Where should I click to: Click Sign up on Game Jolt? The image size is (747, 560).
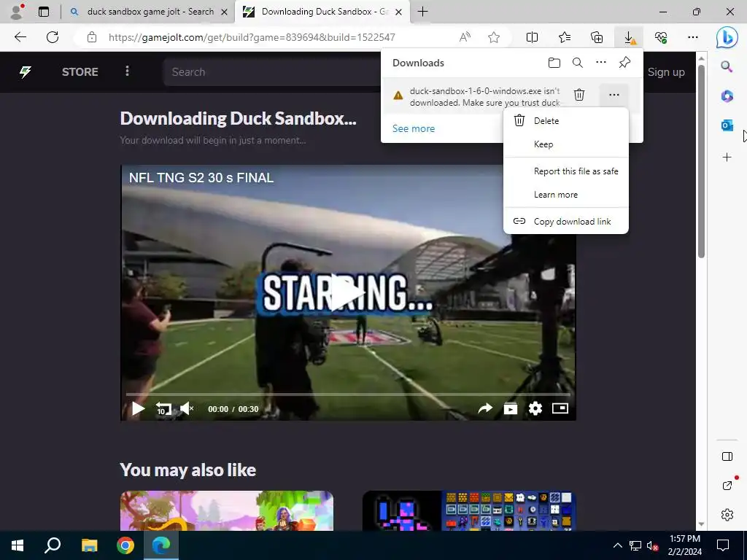coord(666,72)
